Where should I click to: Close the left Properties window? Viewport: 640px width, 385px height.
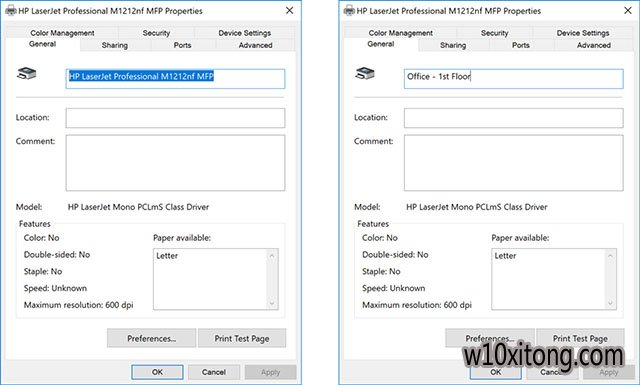(x=289, y=11)
